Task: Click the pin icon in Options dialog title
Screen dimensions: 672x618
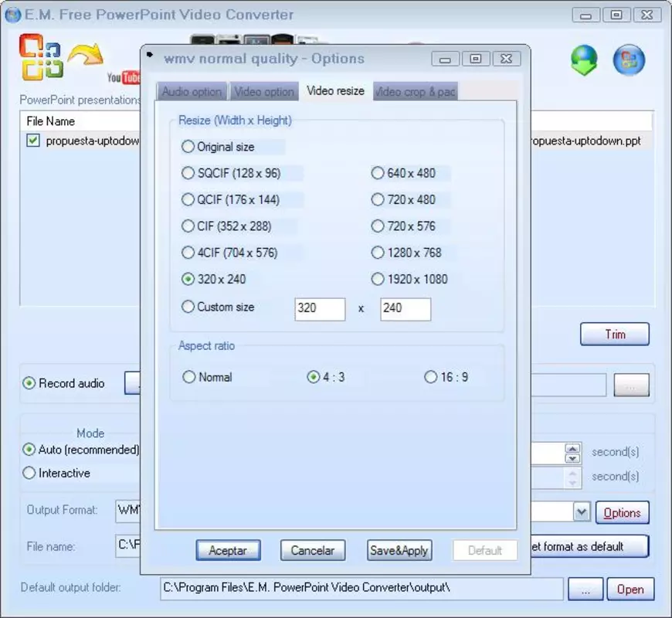Action: click(150, 55)
